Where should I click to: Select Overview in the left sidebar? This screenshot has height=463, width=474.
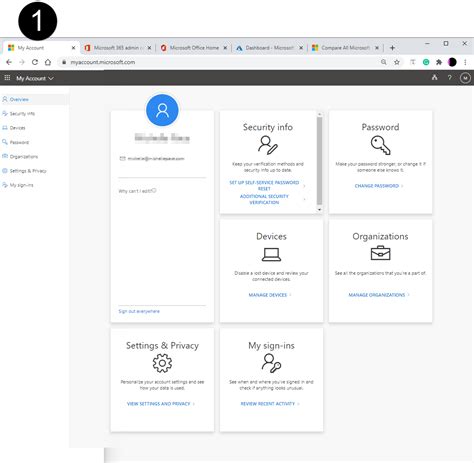click(34, 99)
